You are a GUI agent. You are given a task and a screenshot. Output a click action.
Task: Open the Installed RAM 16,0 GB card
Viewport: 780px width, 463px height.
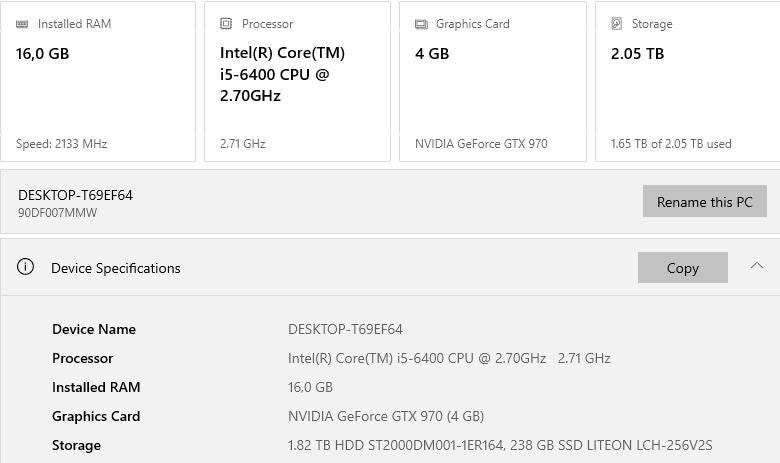tap(98, 81)
